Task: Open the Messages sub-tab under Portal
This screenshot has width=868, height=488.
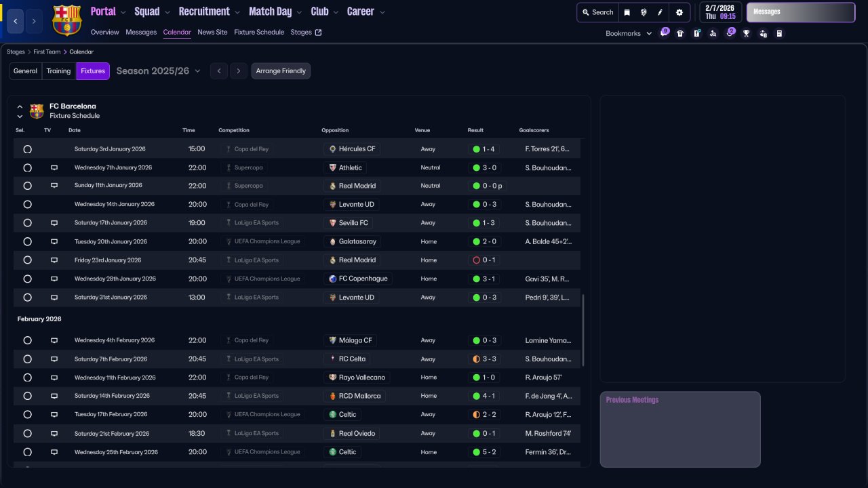Action: [x=141, y=32]
